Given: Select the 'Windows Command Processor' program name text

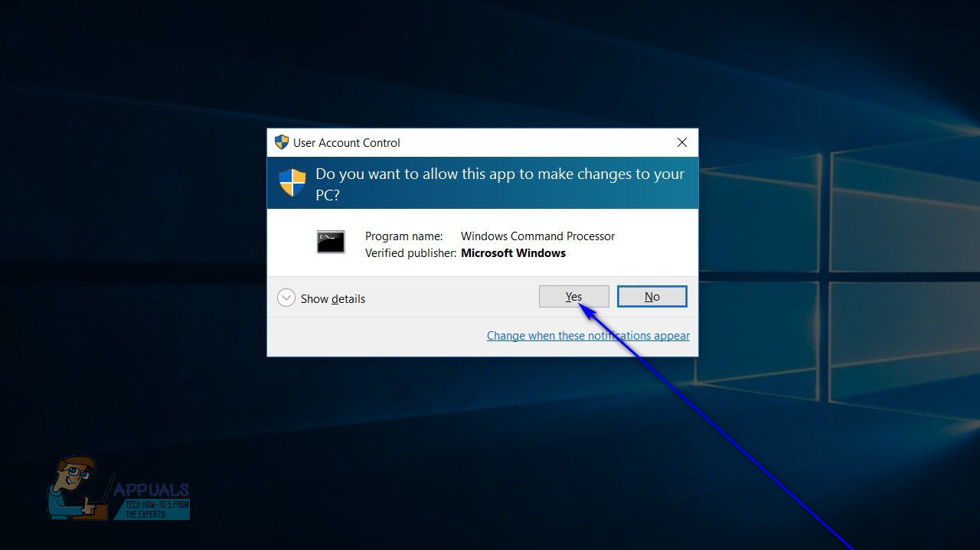Looking at the screenshot, I should coord(537,236).
